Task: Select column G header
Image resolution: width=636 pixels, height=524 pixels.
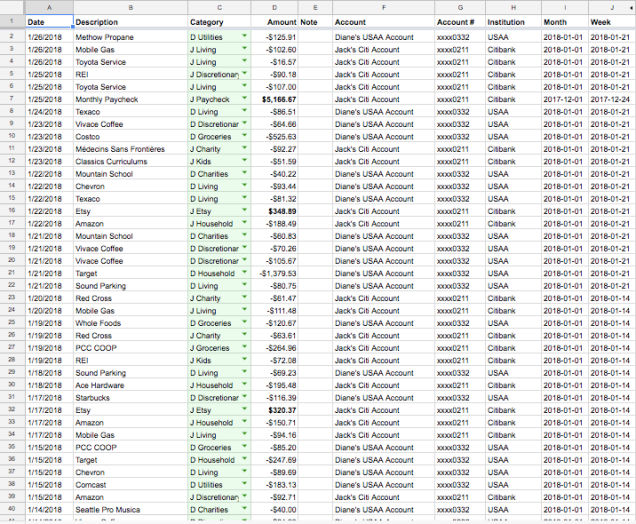Action: pos(460,7)
